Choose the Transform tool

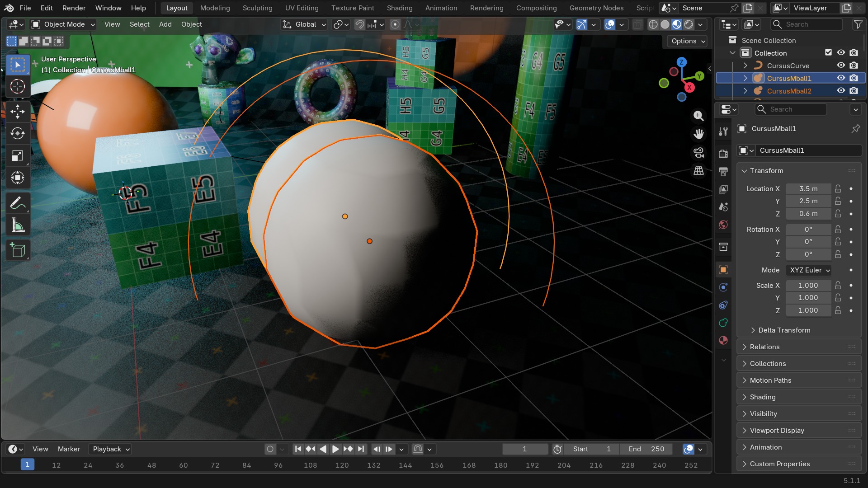(x=18, y=178)
